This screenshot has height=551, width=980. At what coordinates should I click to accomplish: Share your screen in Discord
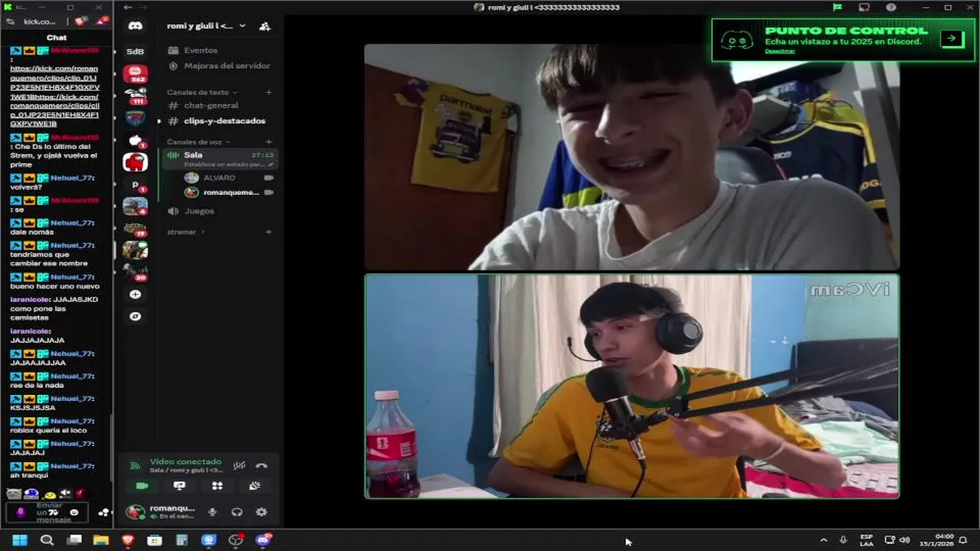179,486
